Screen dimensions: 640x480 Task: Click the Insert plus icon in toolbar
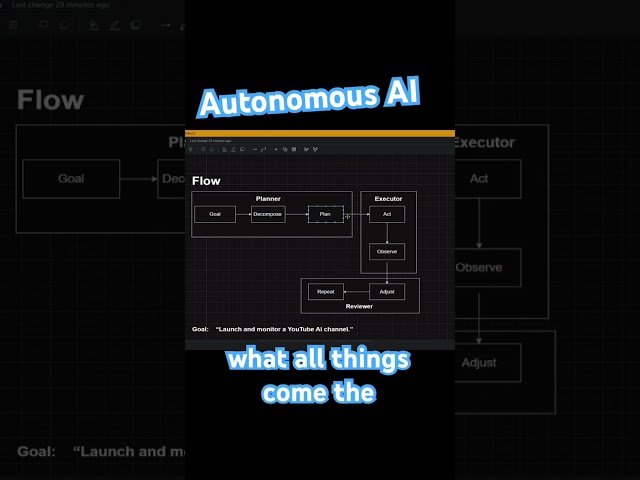tap(276, 149)
